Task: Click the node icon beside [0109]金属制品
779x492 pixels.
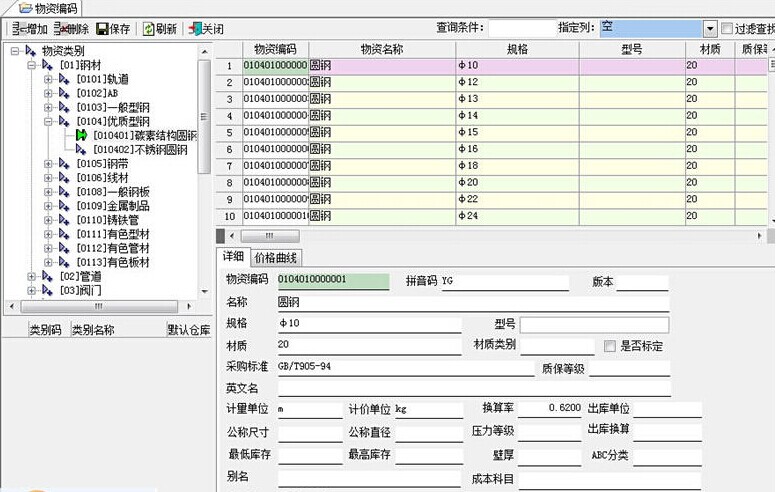Action: click(64, 205)
